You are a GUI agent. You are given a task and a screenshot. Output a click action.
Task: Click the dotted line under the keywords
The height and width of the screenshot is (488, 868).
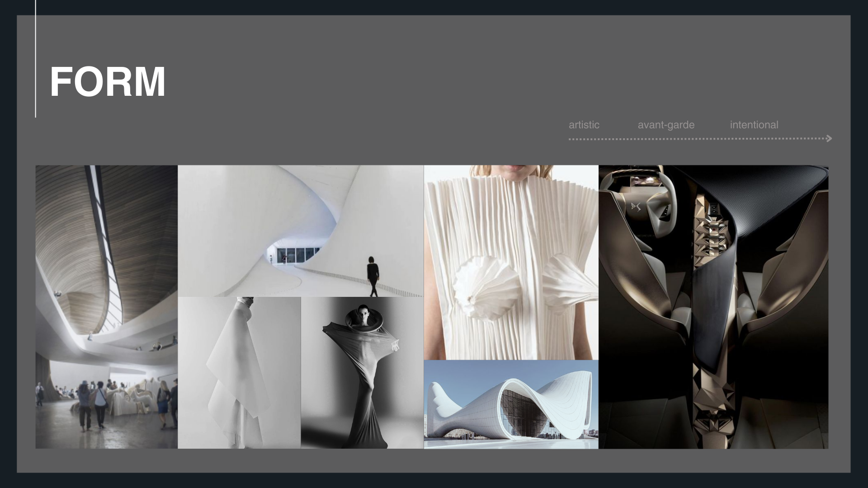(x=696, y=139)
